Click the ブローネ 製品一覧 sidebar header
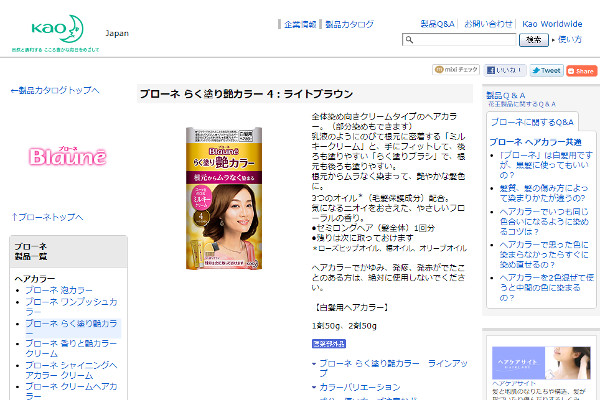This screenshot has width=600, height=400. click(68, 251)
